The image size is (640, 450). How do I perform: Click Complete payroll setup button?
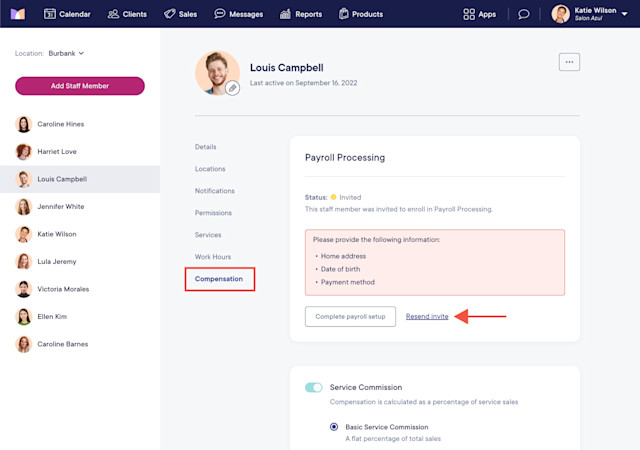[350, 316]
